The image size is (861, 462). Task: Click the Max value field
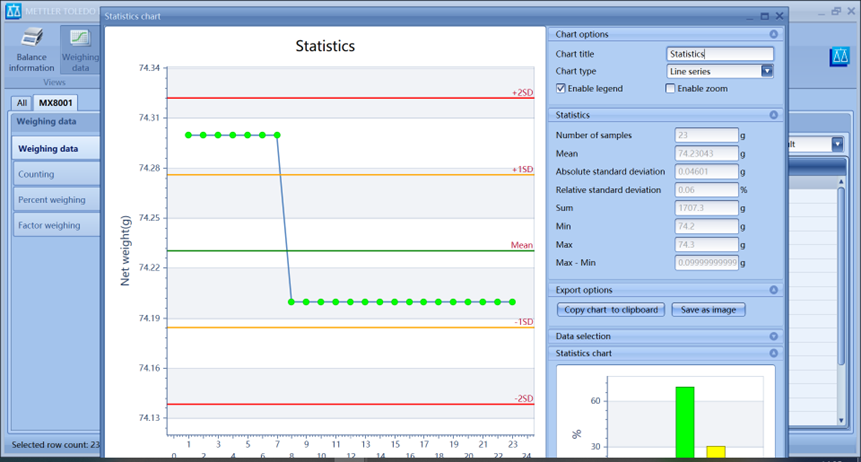(706, 244)
